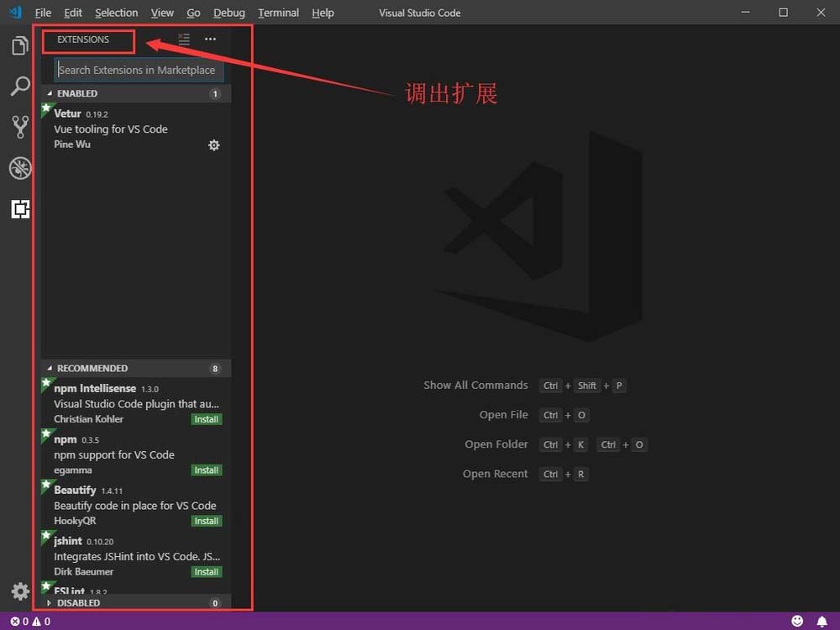Open the Source Control view
Screen dimensions: 840x630
(x=19, y=126)
